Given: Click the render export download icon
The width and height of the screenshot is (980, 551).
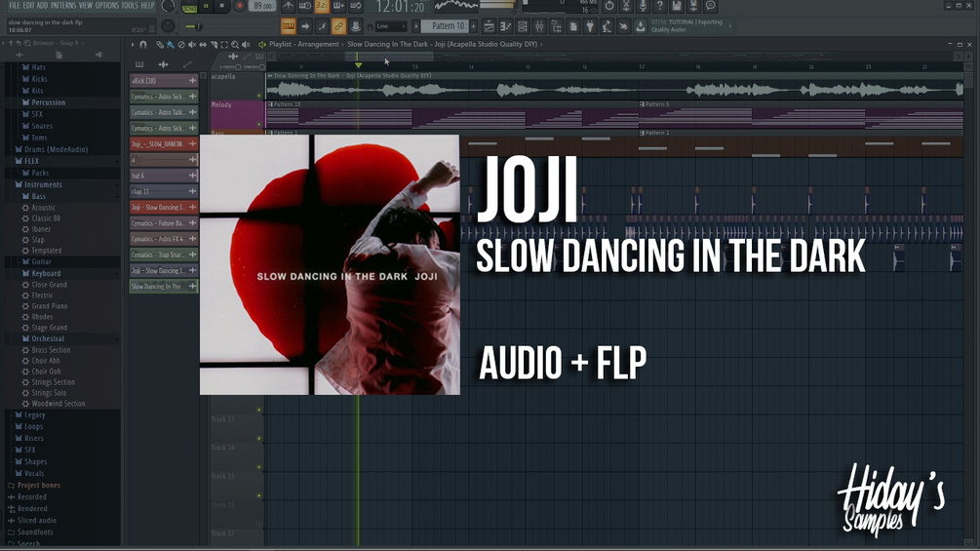Looking at the screenshot, I should 693,6.
